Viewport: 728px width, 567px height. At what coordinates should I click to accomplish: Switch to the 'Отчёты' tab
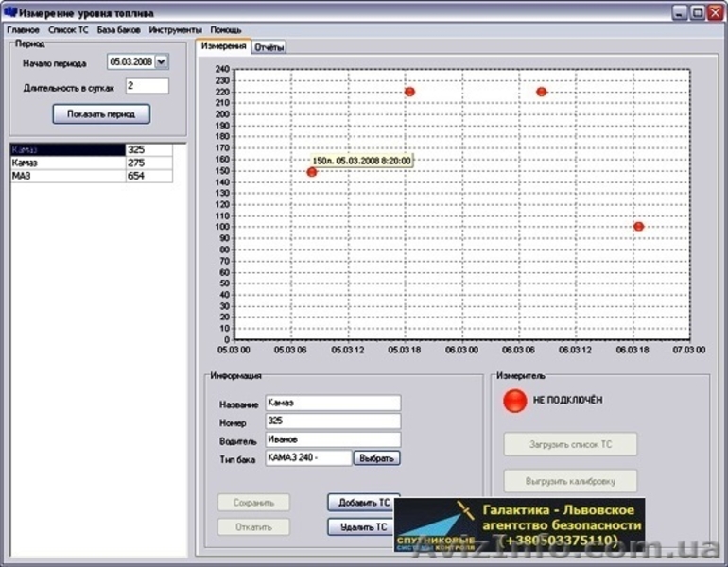(x=269, y=47)
